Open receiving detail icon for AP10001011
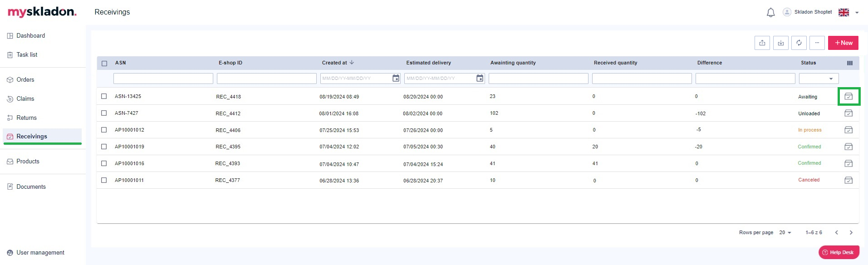 [848, 180]
